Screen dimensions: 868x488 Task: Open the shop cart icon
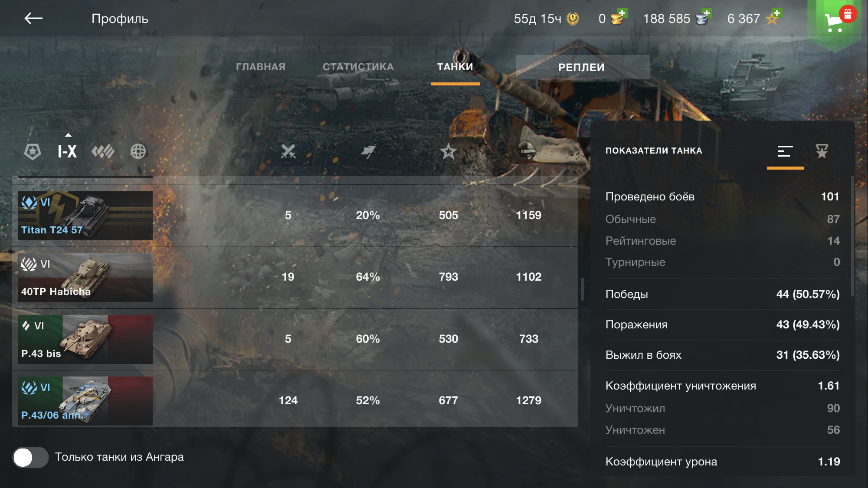point(834,20)
